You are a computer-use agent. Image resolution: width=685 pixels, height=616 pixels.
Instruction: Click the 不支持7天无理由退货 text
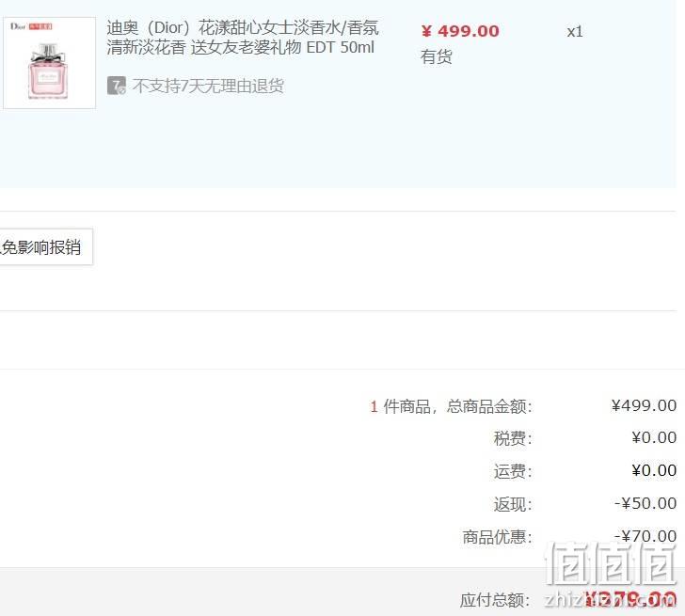coord(208,86)
